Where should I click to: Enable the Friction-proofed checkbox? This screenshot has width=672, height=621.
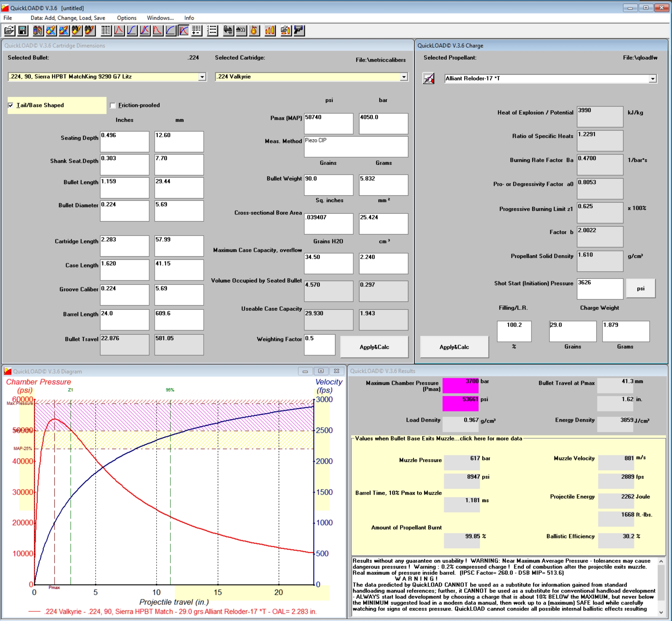[x=113, y=105]
